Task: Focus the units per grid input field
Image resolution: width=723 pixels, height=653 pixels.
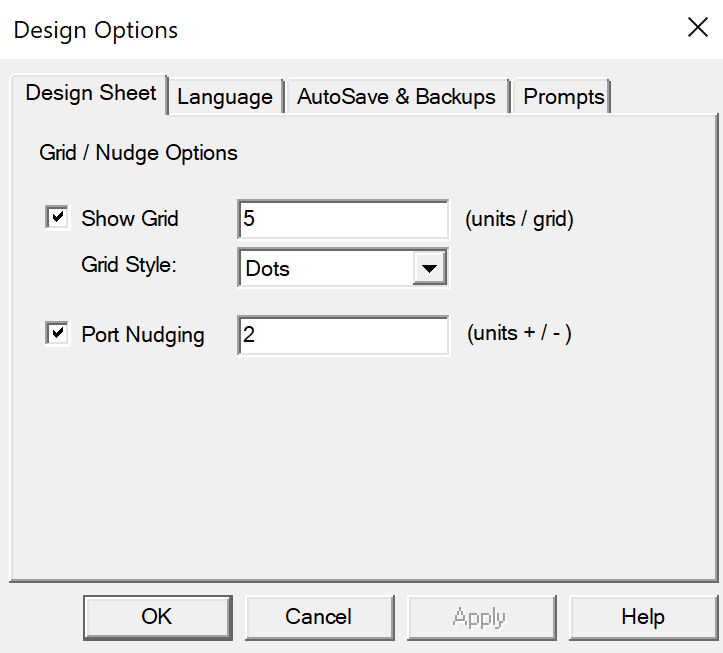Action: (x=343, y=219)
